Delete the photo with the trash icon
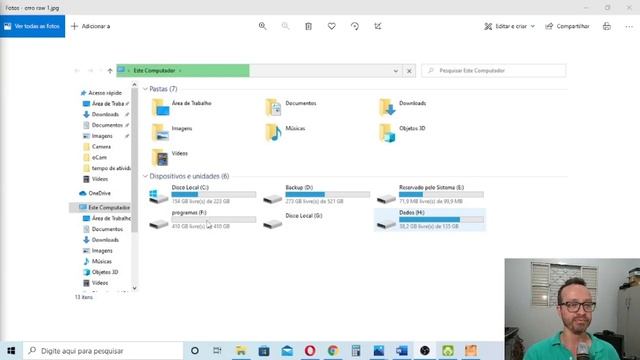 [309, 26]
